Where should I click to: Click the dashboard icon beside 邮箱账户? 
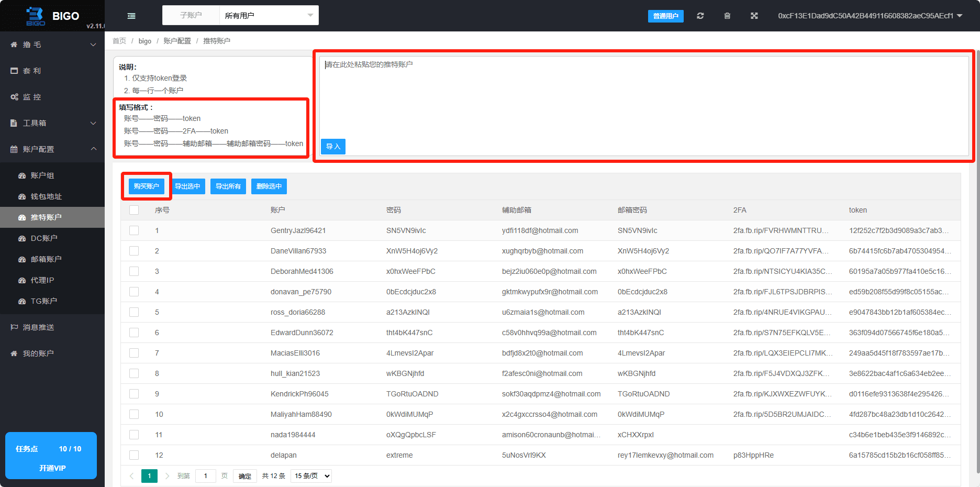[22, 260]
